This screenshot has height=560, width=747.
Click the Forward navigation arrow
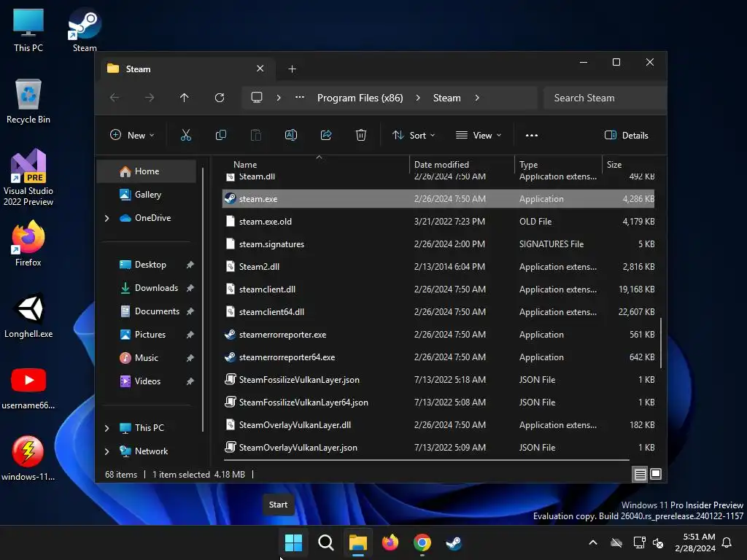point(150,98)
